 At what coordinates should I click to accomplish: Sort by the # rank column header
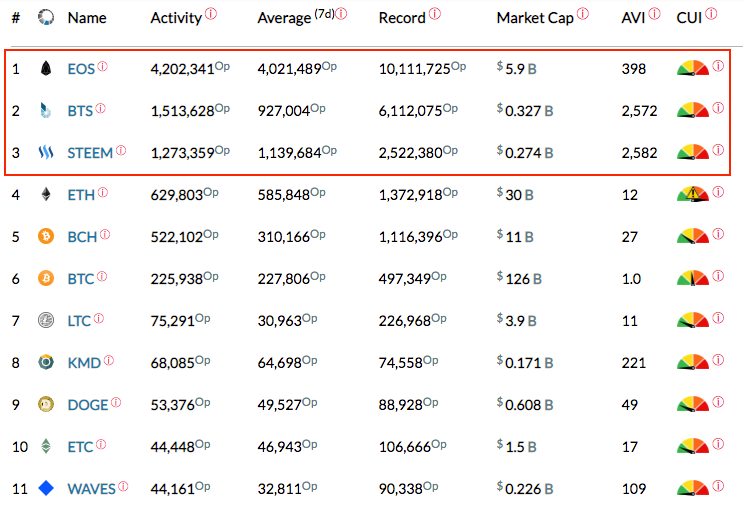[16, 18]
